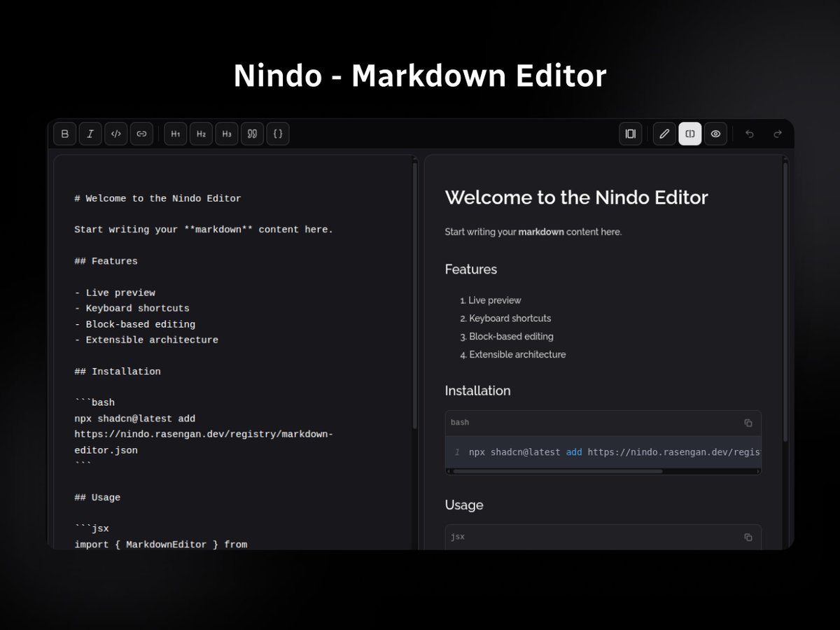Click the '- Keyboard shortcuts' source line
The image size is (840, 630).
(x=132, y=308)
